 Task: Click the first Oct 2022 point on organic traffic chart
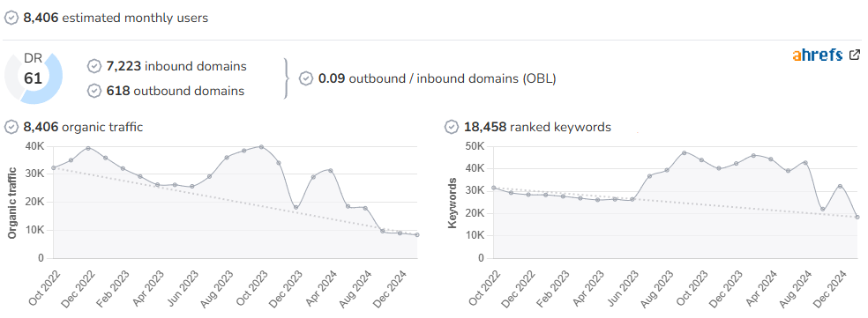click(53, 167)
